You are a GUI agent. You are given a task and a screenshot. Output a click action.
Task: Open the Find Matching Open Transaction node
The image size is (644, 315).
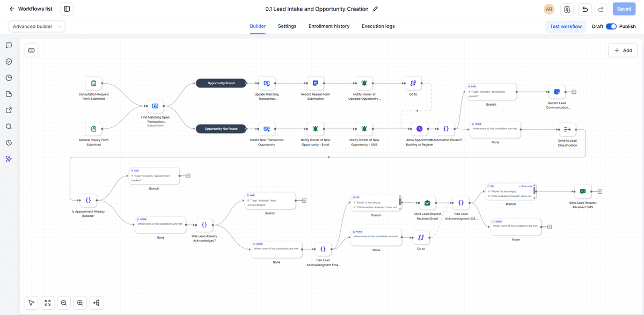pos(156,106)
